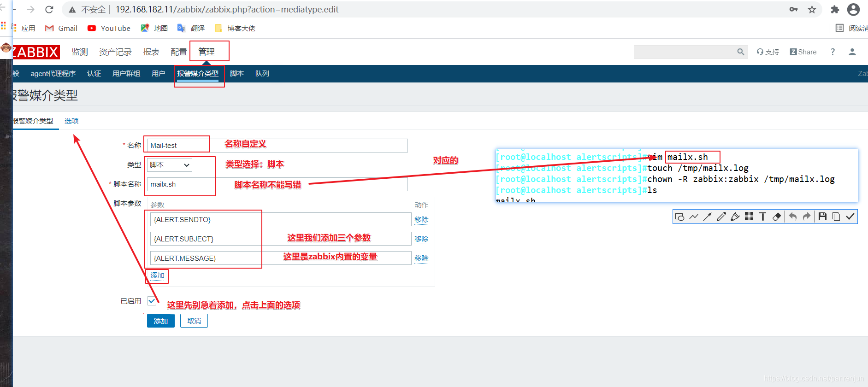Open the 博客大佬 bookmark folder
The width and height of the screenshot is (868, 387).
(235, 28)
